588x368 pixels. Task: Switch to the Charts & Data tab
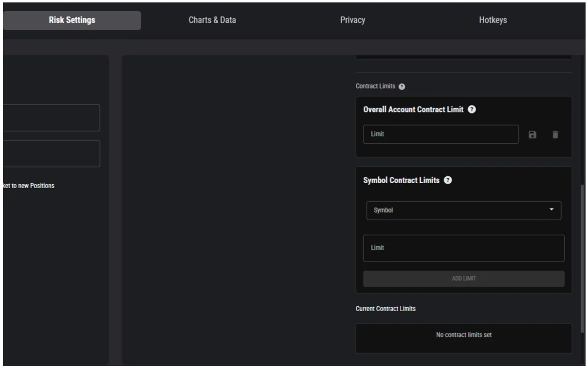coord(212,20)
